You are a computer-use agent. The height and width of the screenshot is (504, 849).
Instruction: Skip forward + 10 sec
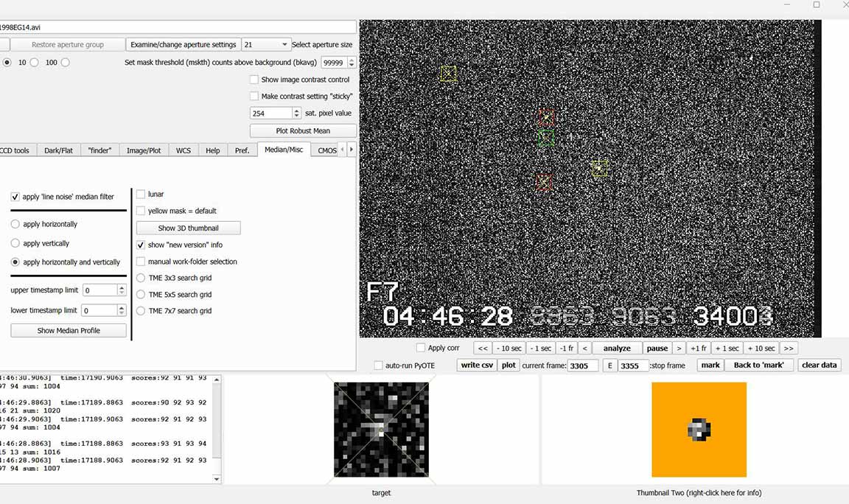coord(761,348)
